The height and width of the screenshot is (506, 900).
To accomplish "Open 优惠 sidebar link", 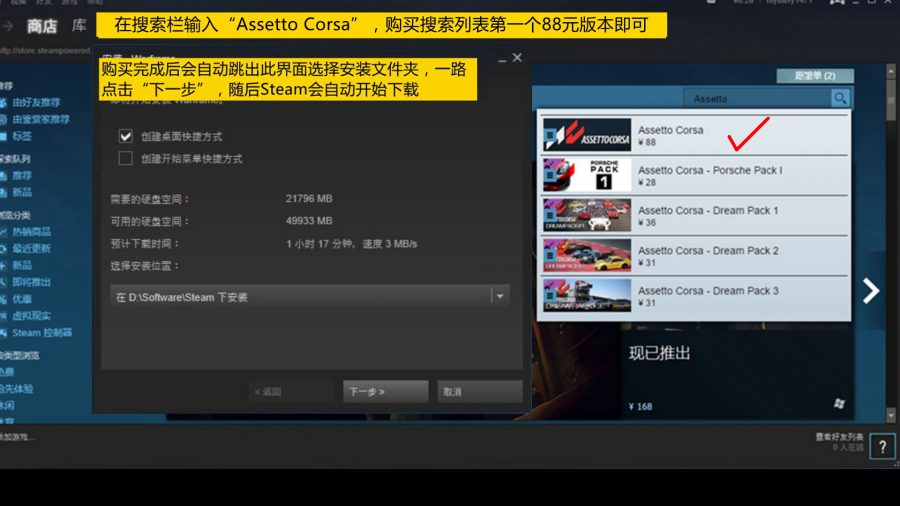I will (22, 299).
